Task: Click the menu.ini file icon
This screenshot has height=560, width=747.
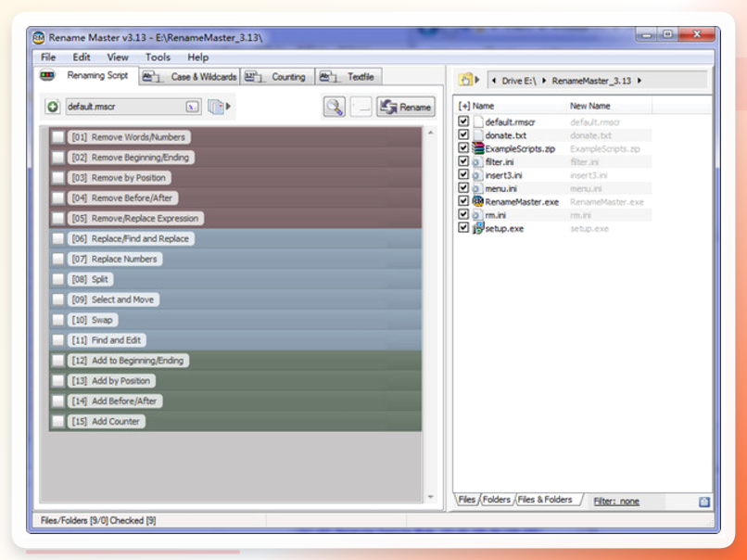Action: (478, 189)
